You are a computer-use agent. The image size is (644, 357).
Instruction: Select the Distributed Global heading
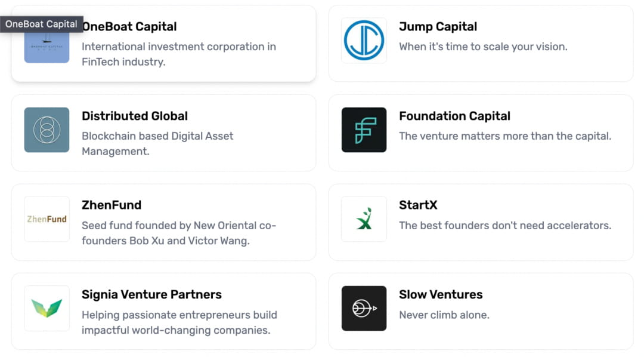point(135,116)
